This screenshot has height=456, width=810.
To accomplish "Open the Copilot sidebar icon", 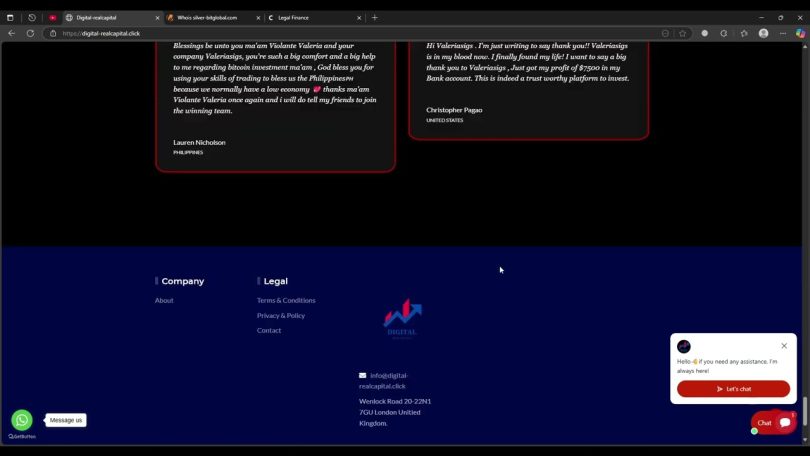I will [x=800, y=33].
